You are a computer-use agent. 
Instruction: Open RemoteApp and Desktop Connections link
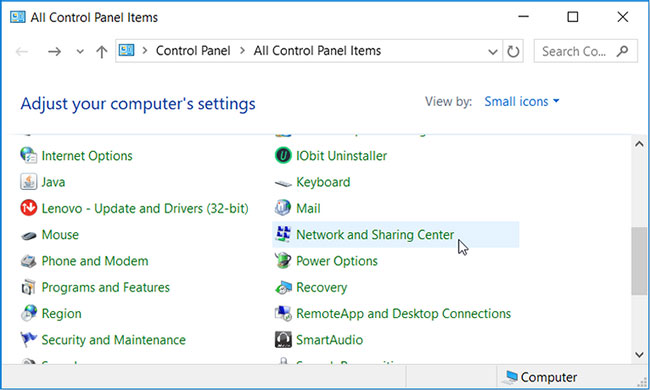click(403, 314)
